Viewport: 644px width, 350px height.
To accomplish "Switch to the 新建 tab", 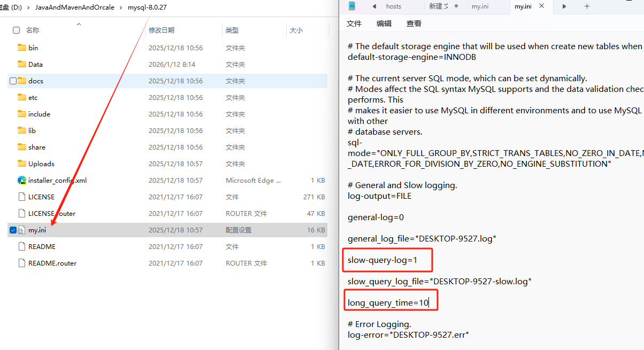I will [439, 6].
